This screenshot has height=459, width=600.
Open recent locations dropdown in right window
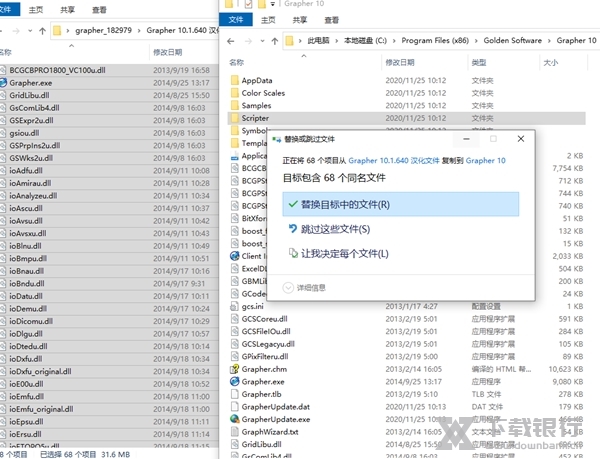(262, 41)
